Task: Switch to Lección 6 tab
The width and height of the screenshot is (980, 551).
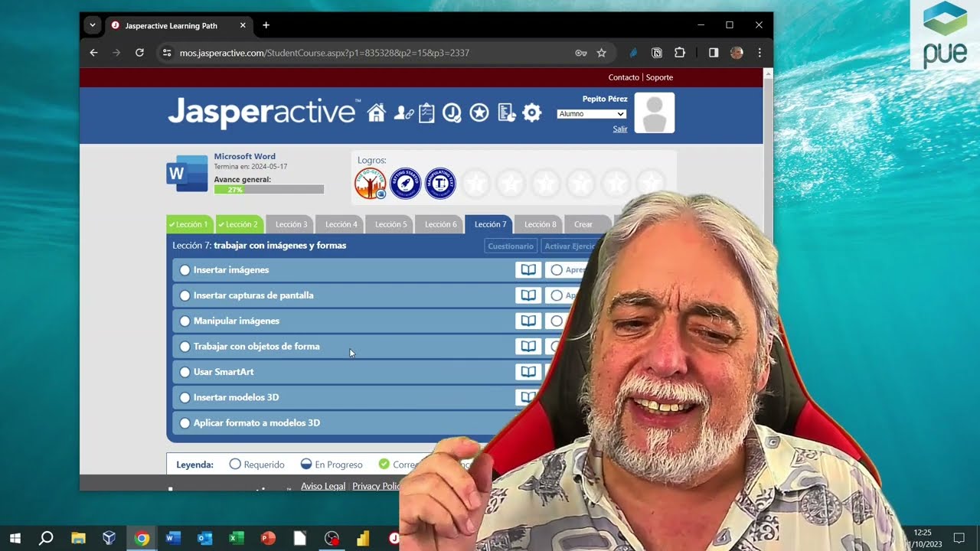Action: [440, 224]
